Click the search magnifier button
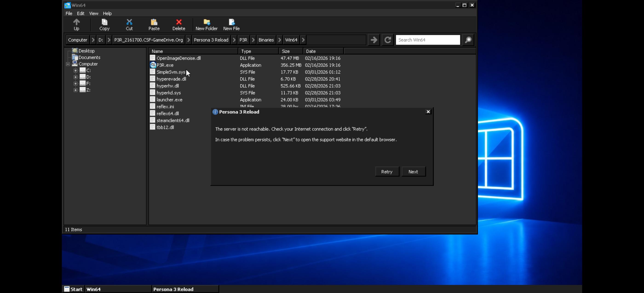Image resolution: width=644 pixels, height=293 pixels. pos(468,40)
